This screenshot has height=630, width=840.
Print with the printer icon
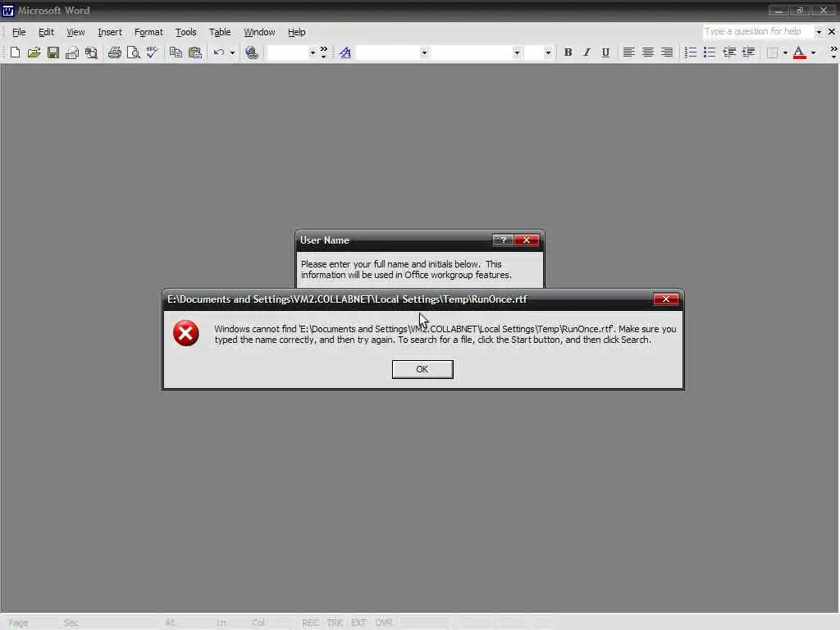pos(114,52)
